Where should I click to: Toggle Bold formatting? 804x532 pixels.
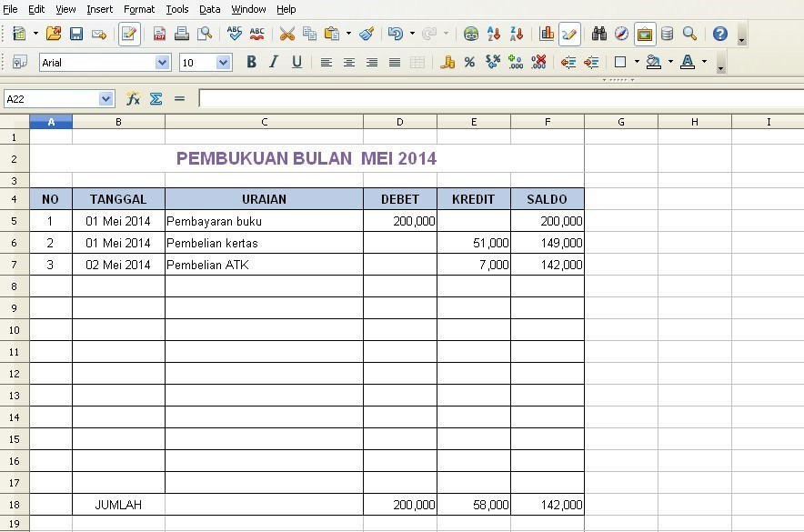[251, 62]
